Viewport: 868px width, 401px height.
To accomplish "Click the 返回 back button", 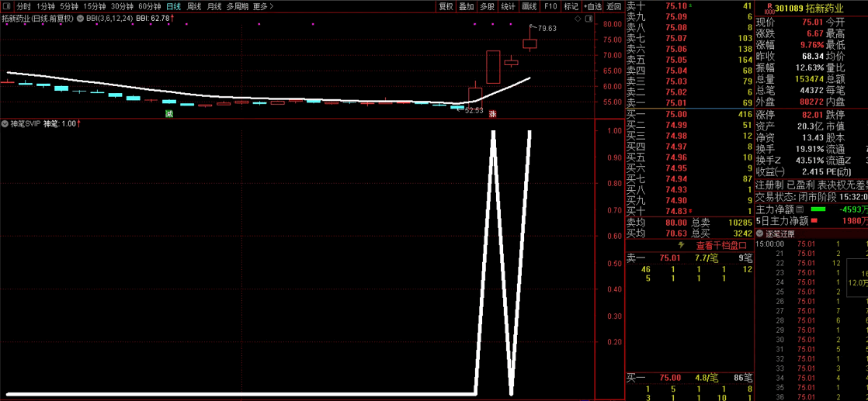I will (614, 7).
